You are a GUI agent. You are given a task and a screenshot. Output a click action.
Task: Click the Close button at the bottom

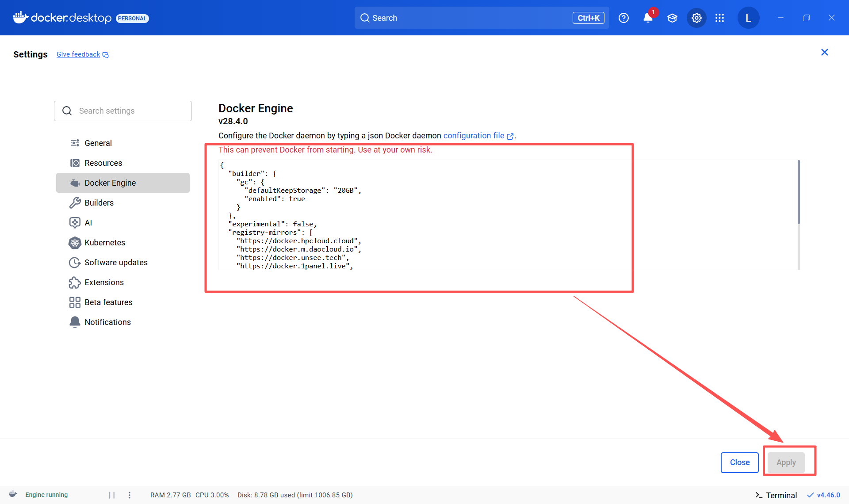740,462
